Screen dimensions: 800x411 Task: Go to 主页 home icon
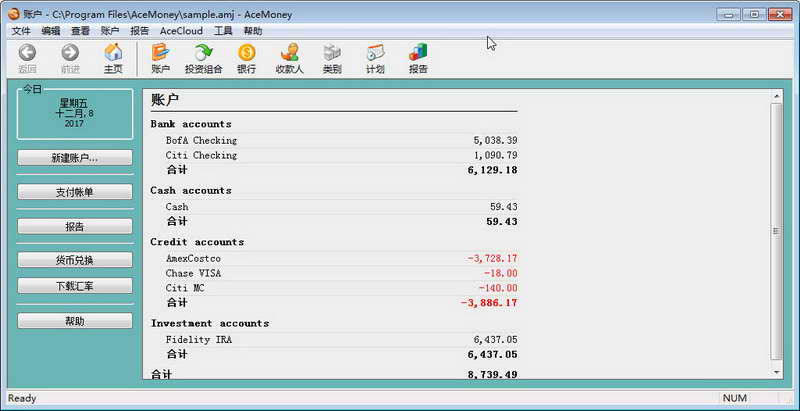(x=113, y=53)
